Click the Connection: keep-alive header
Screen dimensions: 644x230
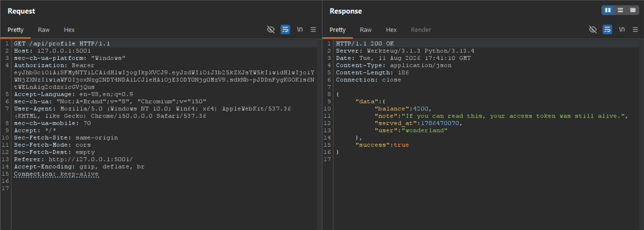(x=56, y=174)
